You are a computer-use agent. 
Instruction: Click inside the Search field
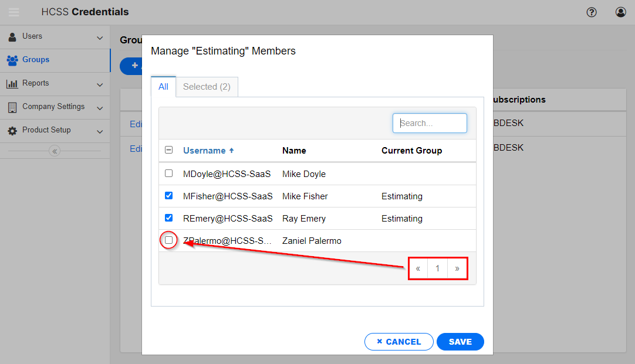[x=430, y=123]
